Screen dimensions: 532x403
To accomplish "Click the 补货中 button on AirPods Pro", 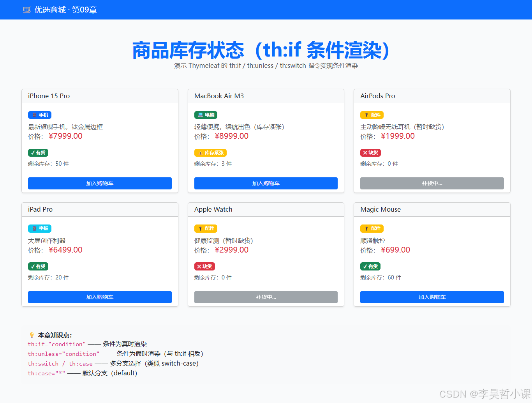I will coord(432,183).
